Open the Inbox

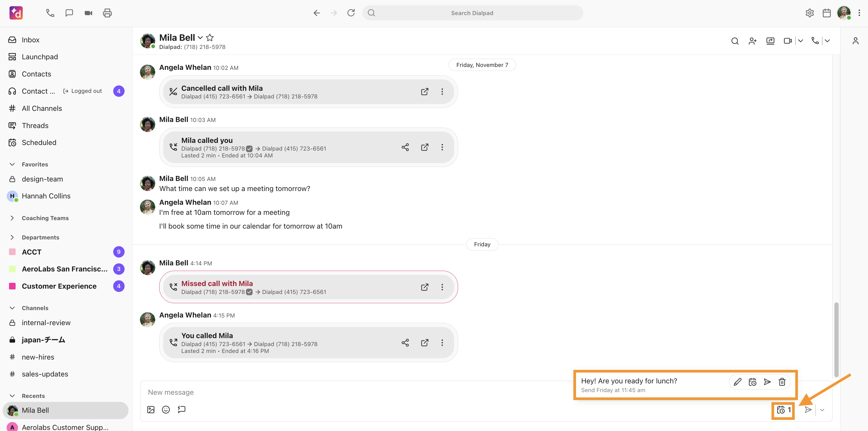tap(66, 40)
